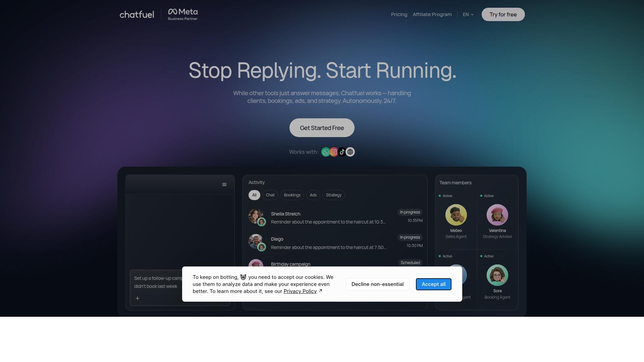
Task: Click the Sales Agent role label
Action: [456, 237]
